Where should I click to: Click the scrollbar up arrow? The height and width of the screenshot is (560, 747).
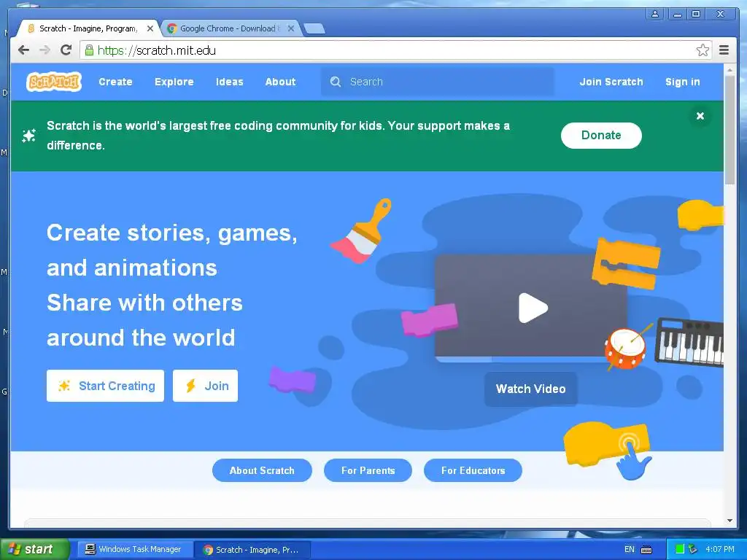click(x=729, y=69)
